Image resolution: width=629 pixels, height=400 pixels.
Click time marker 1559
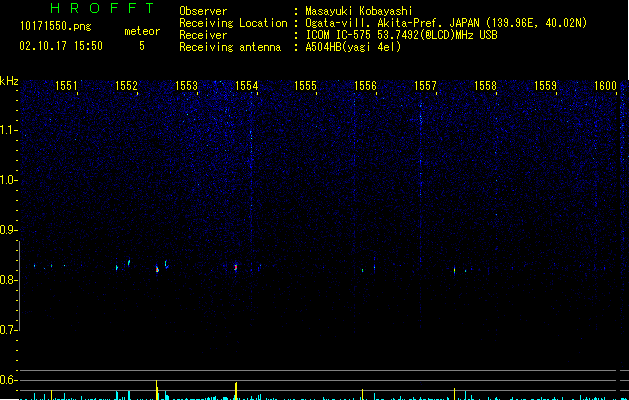tap(546, 86)
